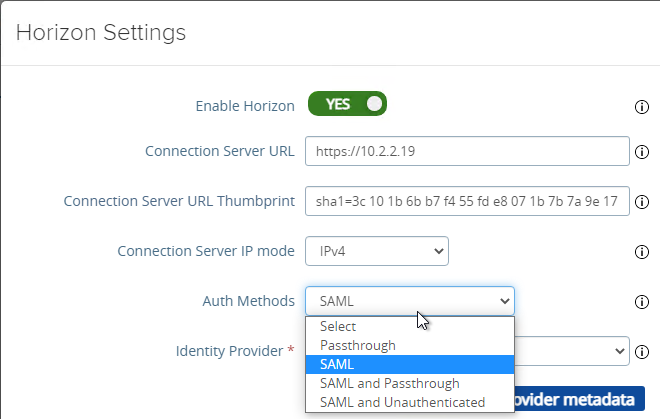This screenshot has height=419, width=660.
Task: Open info icon for Enable Horizon
Action: point(641,107)
